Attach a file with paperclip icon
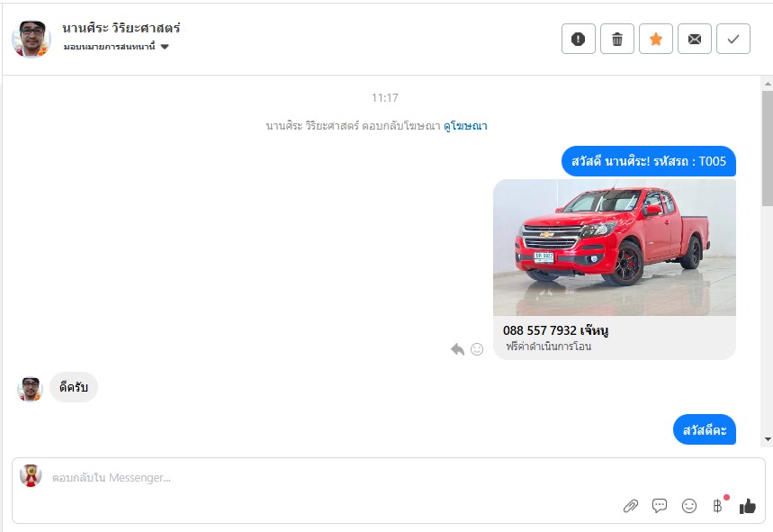773x532 pixels. click(x=631, y=506)
